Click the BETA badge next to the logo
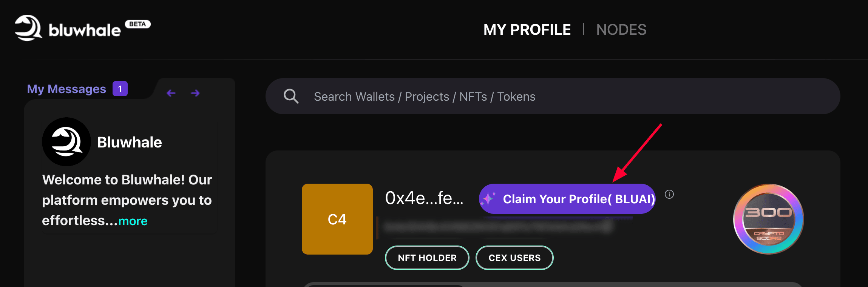 click(137, 24)
